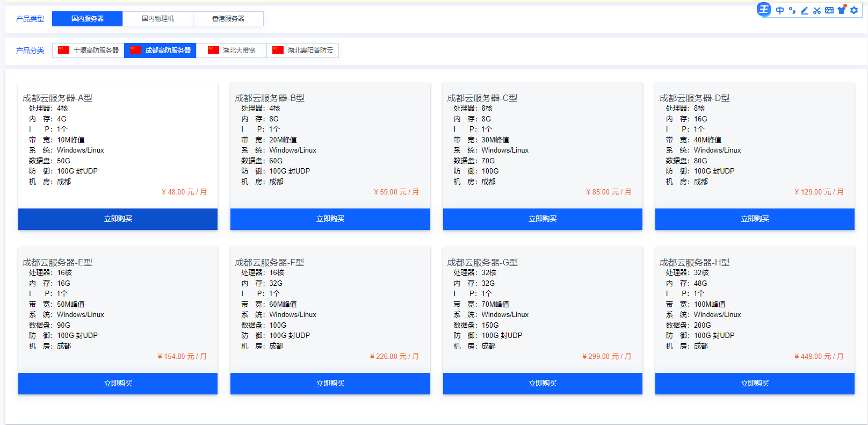Viewport: 868px width, 425px height.
Task: Click the scissors screenshot tool icon
Action: (817, 10)
